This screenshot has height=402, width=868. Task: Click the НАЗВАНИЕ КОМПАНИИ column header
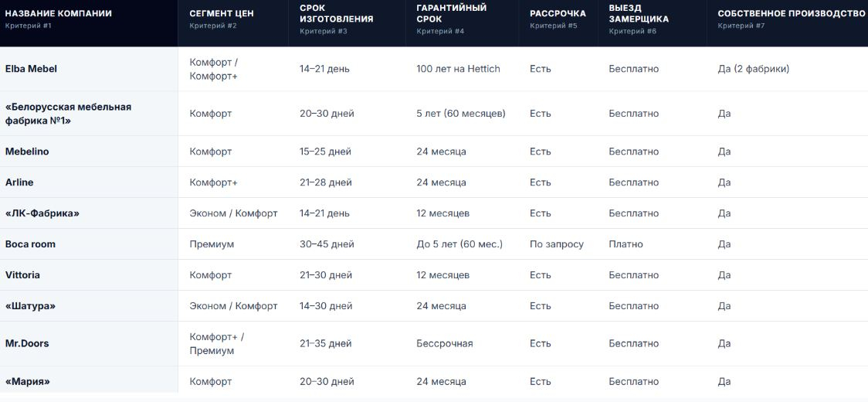coord(58,13)
